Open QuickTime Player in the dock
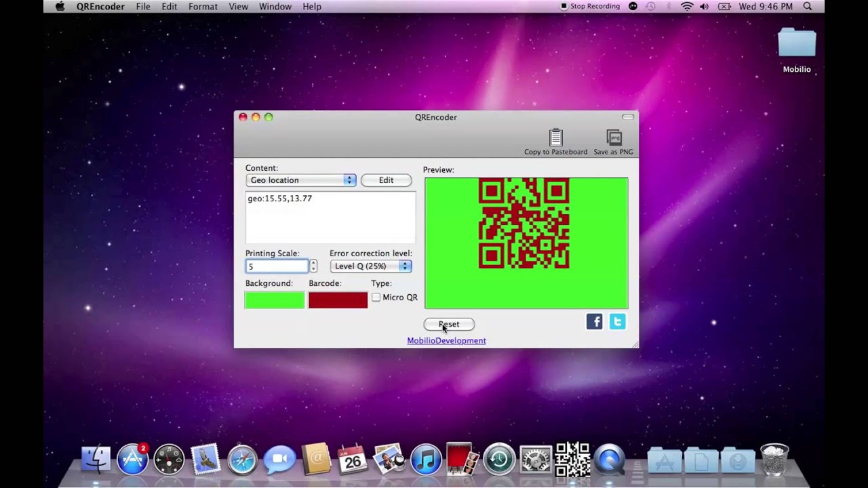This screenshot has width=868, height=488. (609, 460)
